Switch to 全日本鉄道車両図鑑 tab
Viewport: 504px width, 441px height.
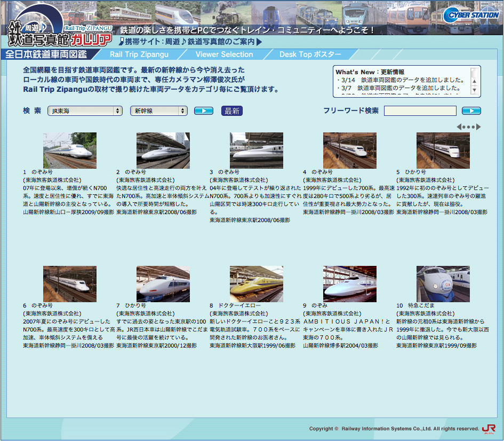(46, 54)
